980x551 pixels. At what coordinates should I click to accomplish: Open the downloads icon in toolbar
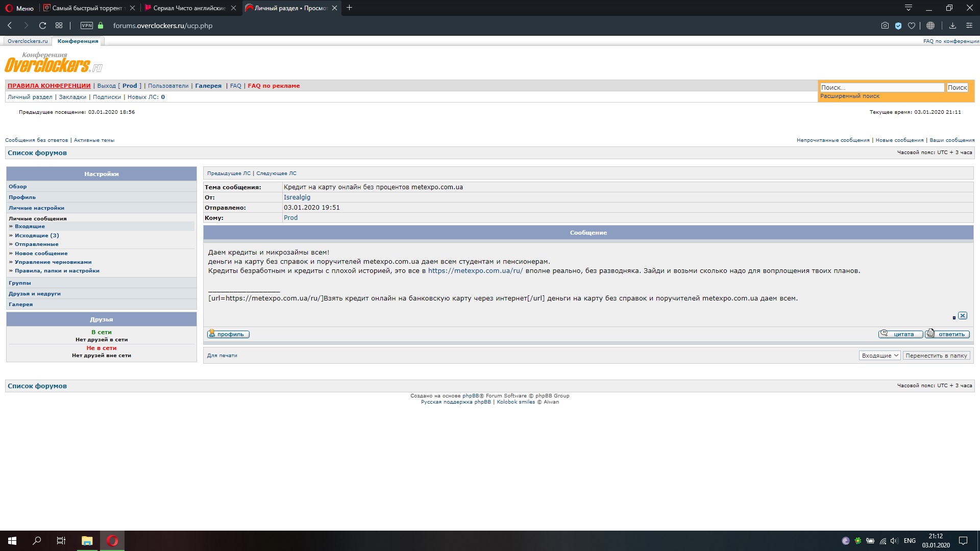[x=952, y=26]
